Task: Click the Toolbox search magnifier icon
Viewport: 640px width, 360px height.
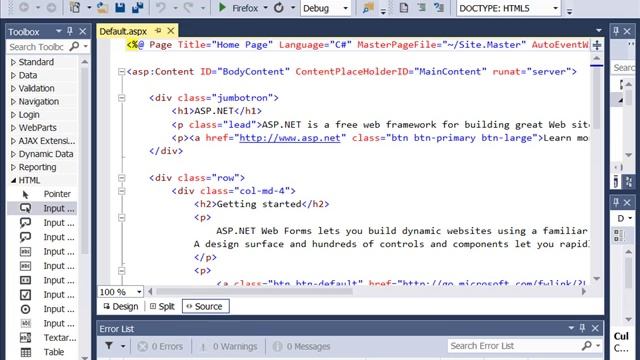Action: pyautogui.click(x=74, y=47)
